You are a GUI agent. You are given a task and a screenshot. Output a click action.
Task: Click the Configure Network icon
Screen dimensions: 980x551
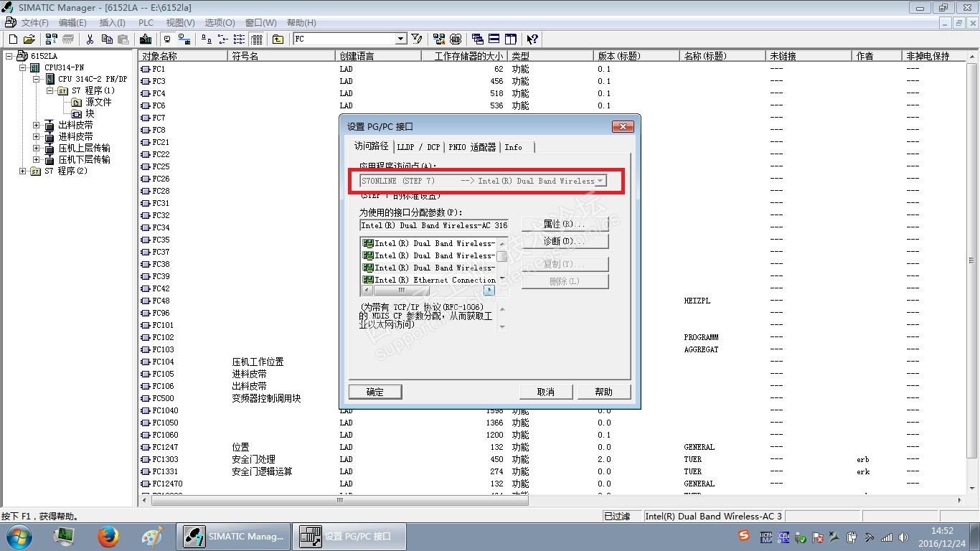pyautogui.click(x=438, y=39)
